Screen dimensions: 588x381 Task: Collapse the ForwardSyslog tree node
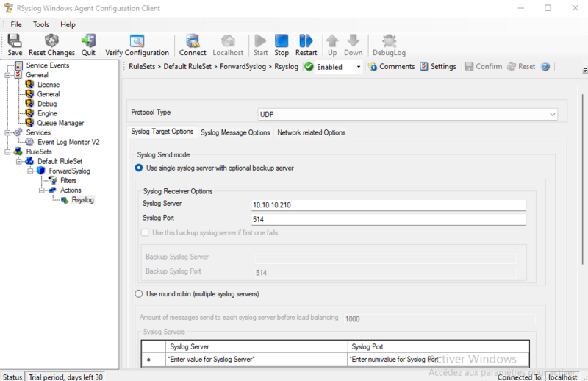pos(31,171)
